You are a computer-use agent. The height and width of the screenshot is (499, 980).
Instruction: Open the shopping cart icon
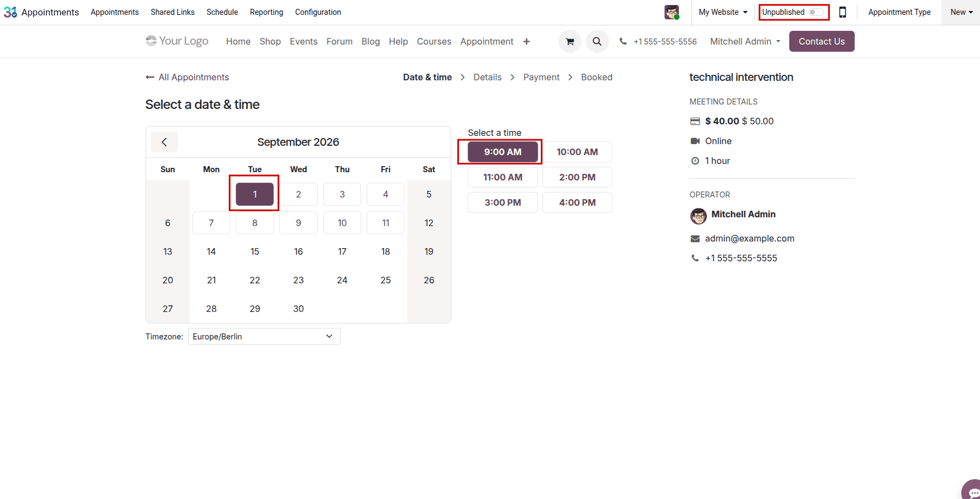point(569,41)
